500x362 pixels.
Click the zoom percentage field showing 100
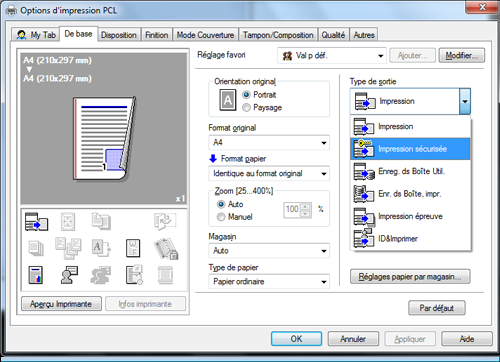(292, 210)
